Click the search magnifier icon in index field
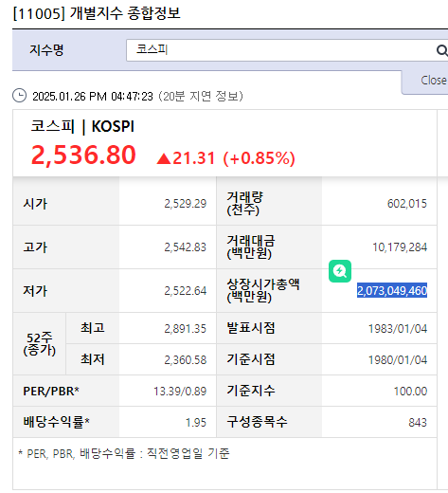The height and width of the screenshot is (493, 448). click(x=442, y=50)
